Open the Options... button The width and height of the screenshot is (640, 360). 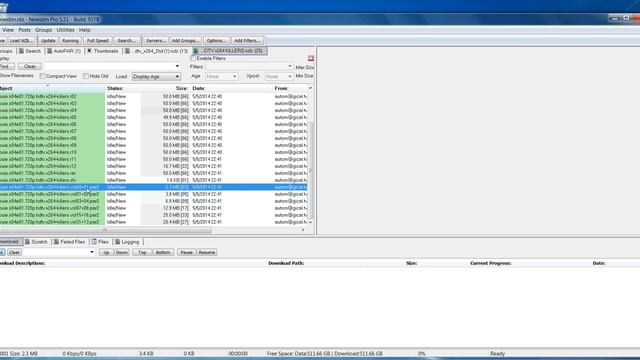(216, 41)
